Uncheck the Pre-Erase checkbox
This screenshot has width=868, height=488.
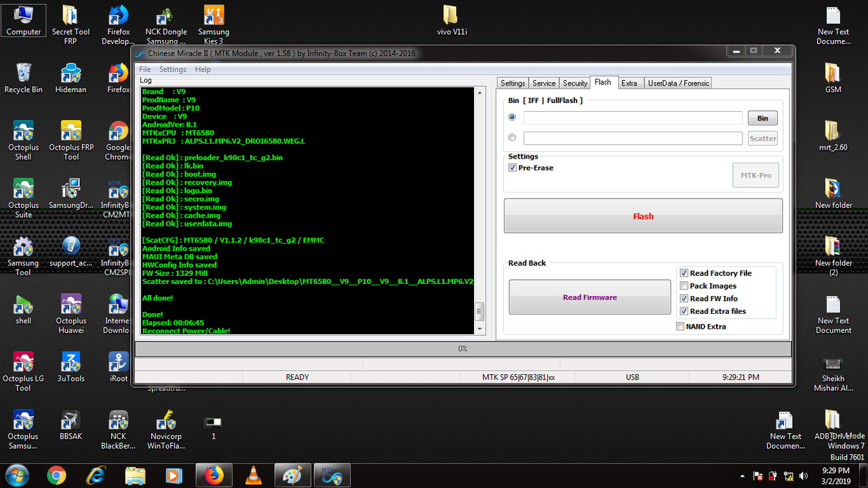click(513, 167)
